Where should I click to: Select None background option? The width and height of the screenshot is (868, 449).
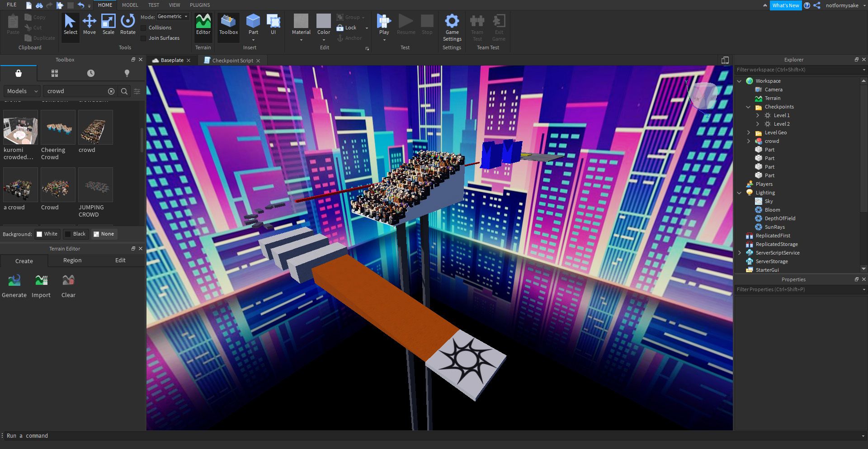(104, 234)
